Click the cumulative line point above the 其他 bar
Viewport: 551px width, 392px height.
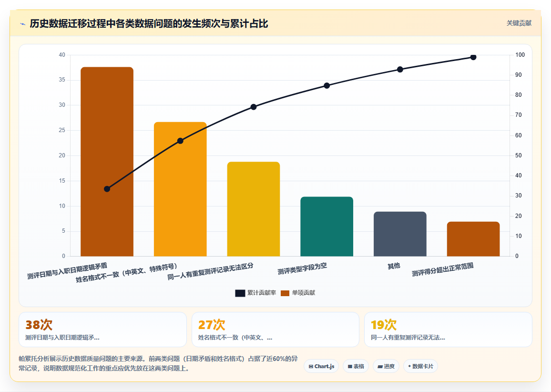click(400, 70)
